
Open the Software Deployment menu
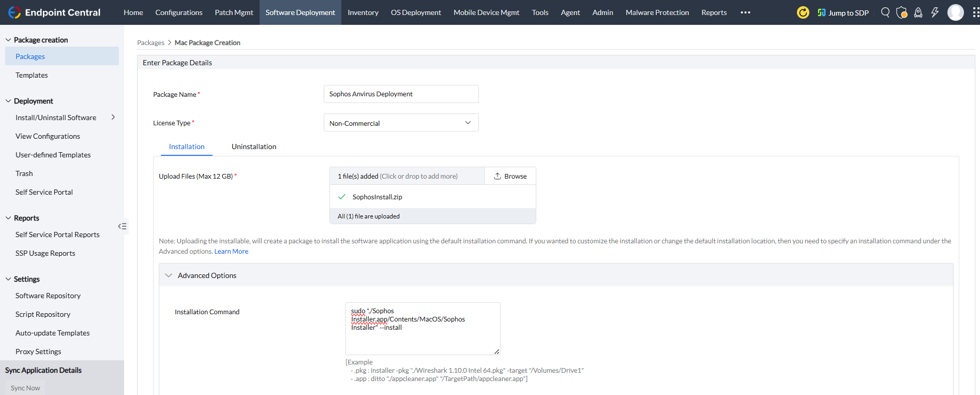click(x=300, y=12)
